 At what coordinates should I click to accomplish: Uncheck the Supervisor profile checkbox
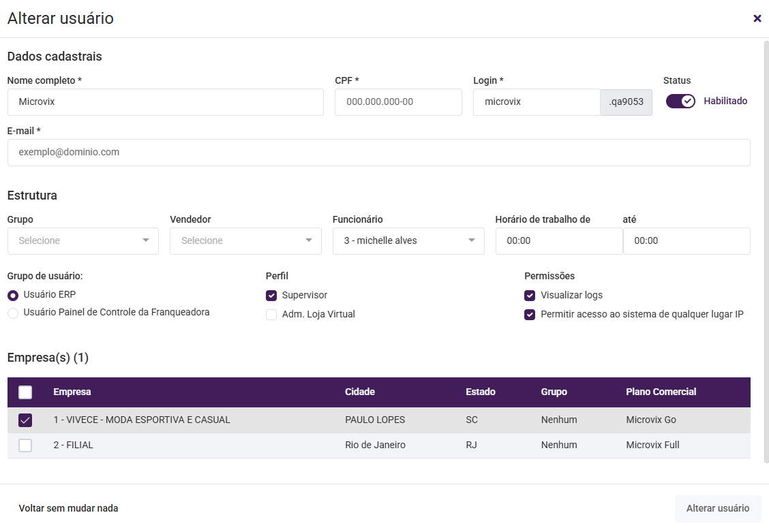pos(271,296)
